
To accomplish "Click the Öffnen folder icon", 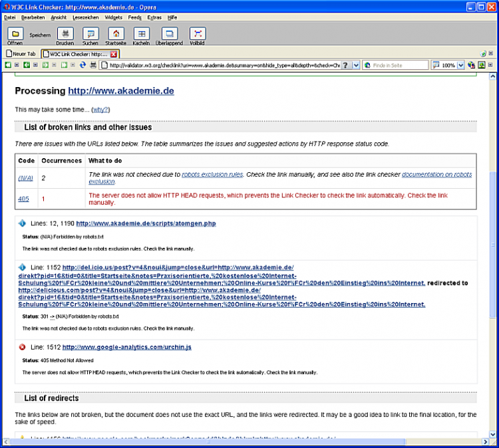I will [15, 34].
